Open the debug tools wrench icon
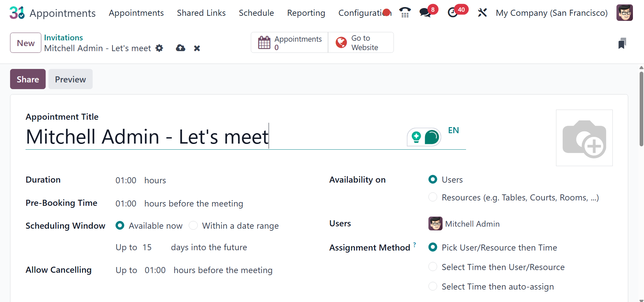 pyautogui.click(x=482, y=13)
